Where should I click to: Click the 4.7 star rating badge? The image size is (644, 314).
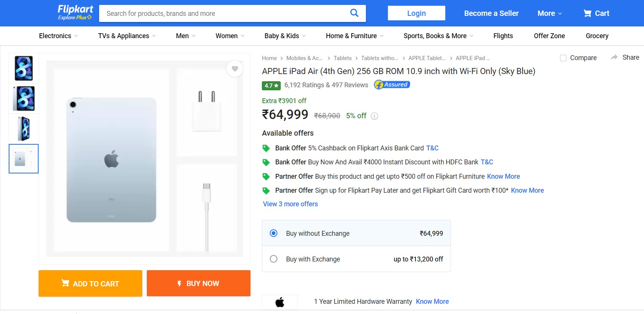tap(271, 85)
